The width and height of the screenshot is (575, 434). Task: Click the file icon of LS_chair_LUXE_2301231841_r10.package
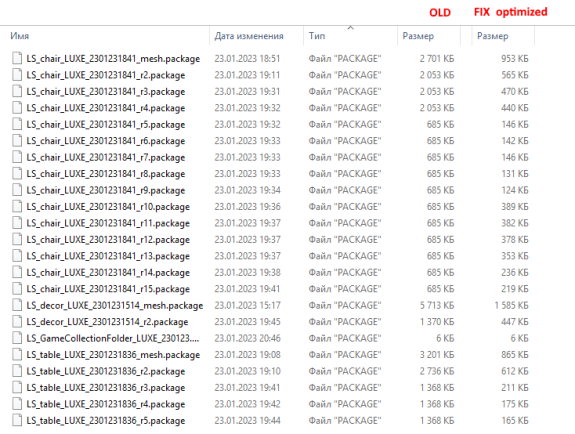point(17,207)
